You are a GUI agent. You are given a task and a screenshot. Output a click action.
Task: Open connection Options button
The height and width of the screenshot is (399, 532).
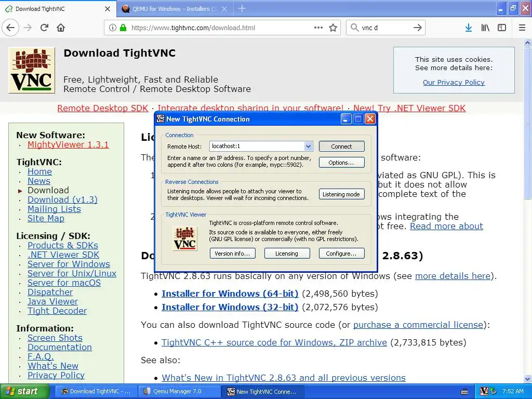pyautogui.click(x=342, y=163)
